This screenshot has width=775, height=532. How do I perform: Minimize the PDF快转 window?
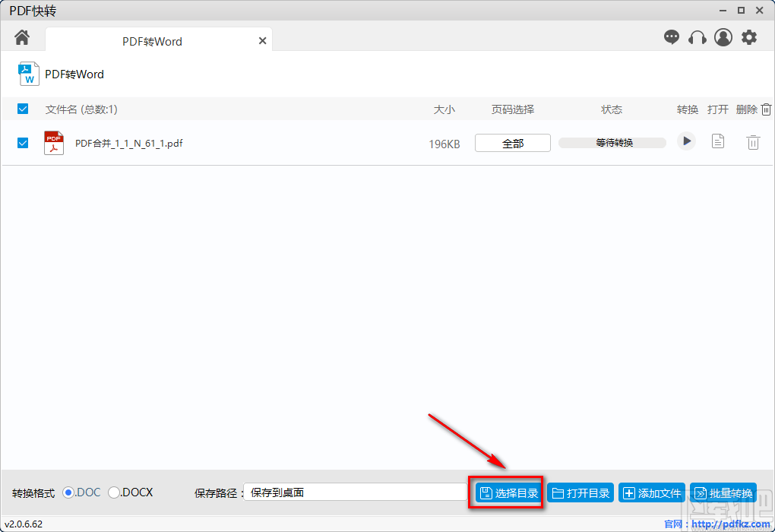click(x=723, y=11)
